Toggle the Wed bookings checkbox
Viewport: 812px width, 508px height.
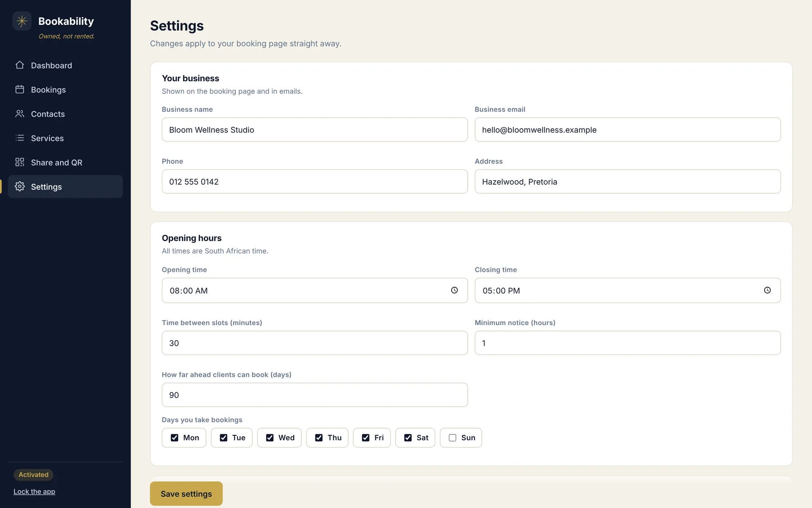point(270,438)
